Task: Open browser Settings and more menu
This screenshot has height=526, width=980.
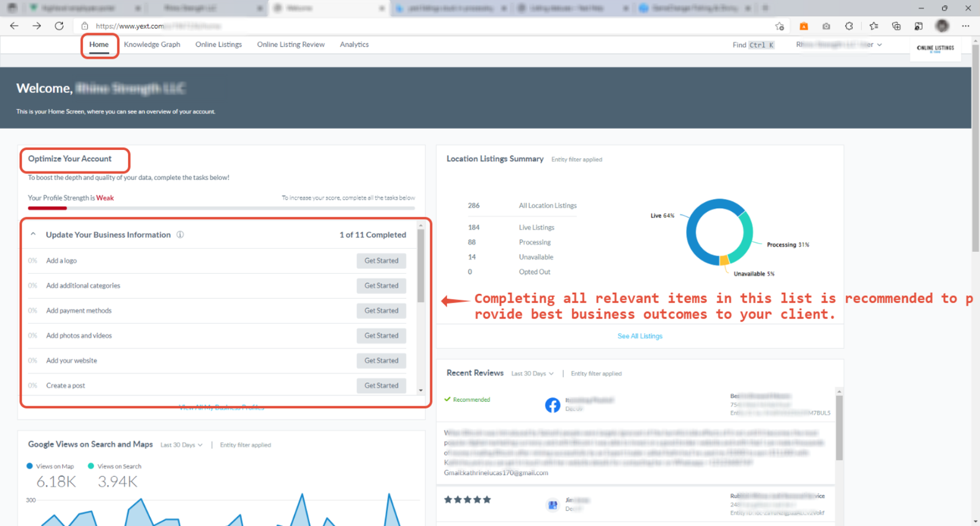Action: point(965,26)
